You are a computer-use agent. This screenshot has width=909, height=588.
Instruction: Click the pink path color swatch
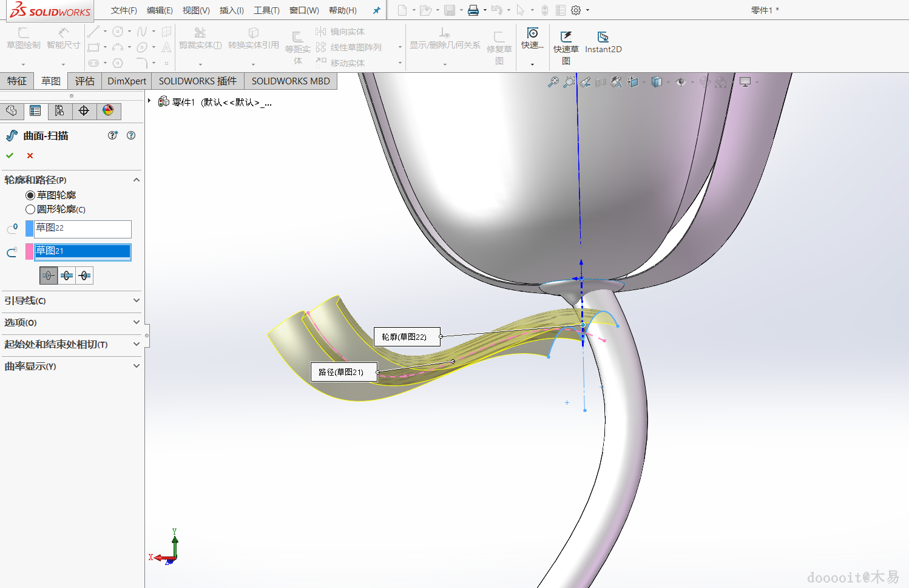click(x=29, y=251)
